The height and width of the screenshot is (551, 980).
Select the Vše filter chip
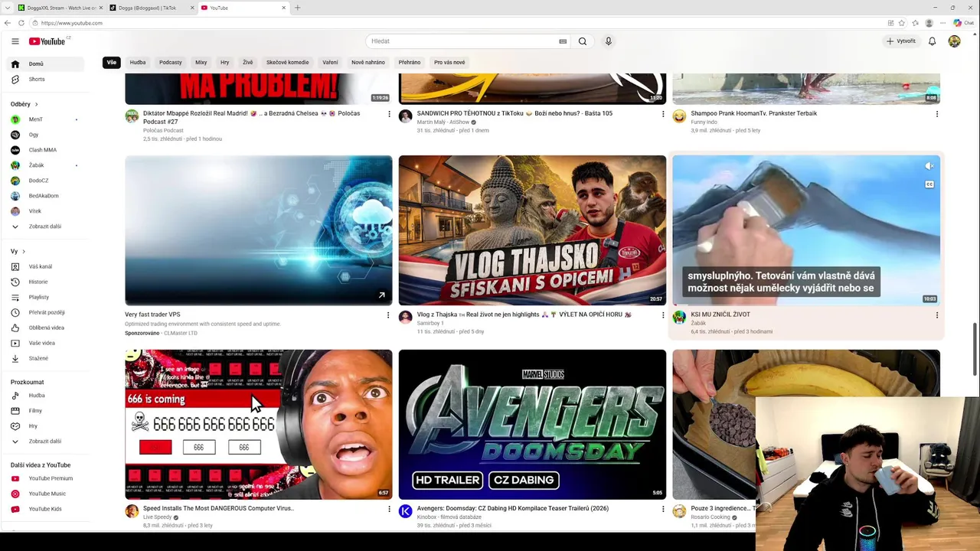(112, 63)
